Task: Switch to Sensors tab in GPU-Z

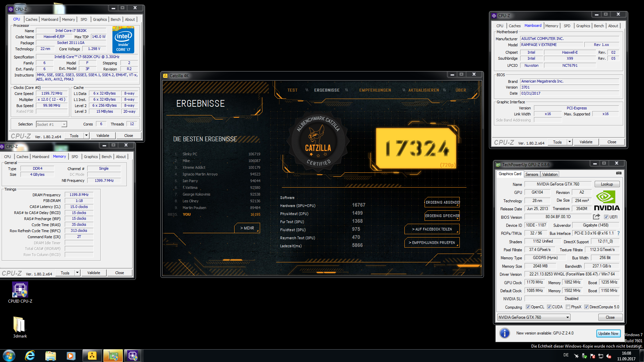Action: [x=532, y=174]
